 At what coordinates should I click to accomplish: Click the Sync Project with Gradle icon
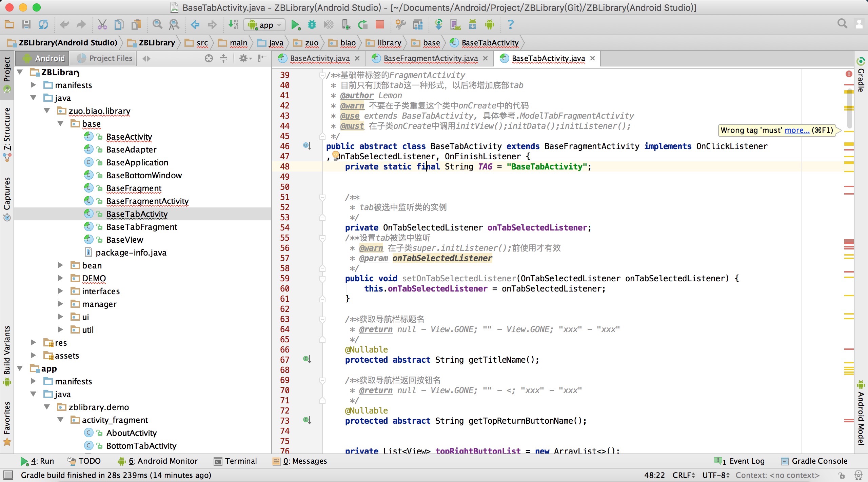pos(438,25)
